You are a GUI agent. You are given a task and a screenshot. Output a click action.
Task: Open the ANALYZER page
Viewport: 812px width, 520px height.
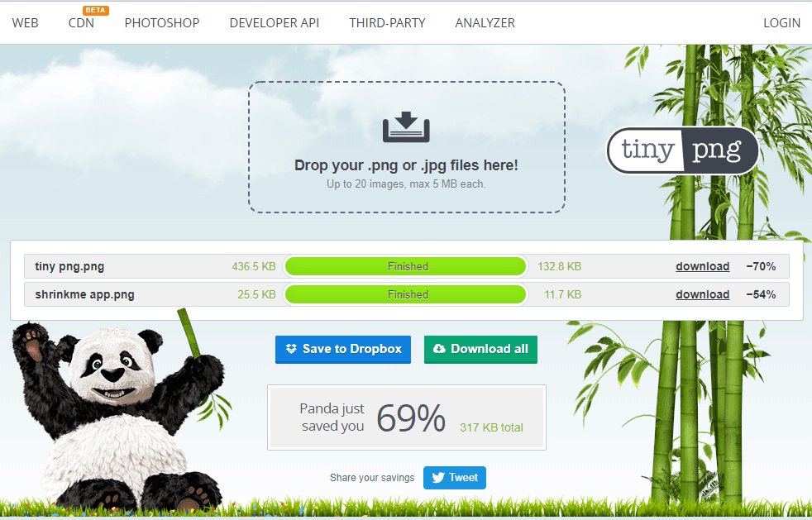(x=485, y=23)
